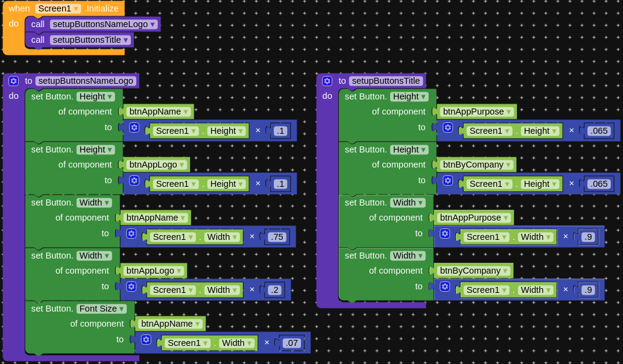Open btnByCompany component dropdown in Height setter

[x=510, y=165]
